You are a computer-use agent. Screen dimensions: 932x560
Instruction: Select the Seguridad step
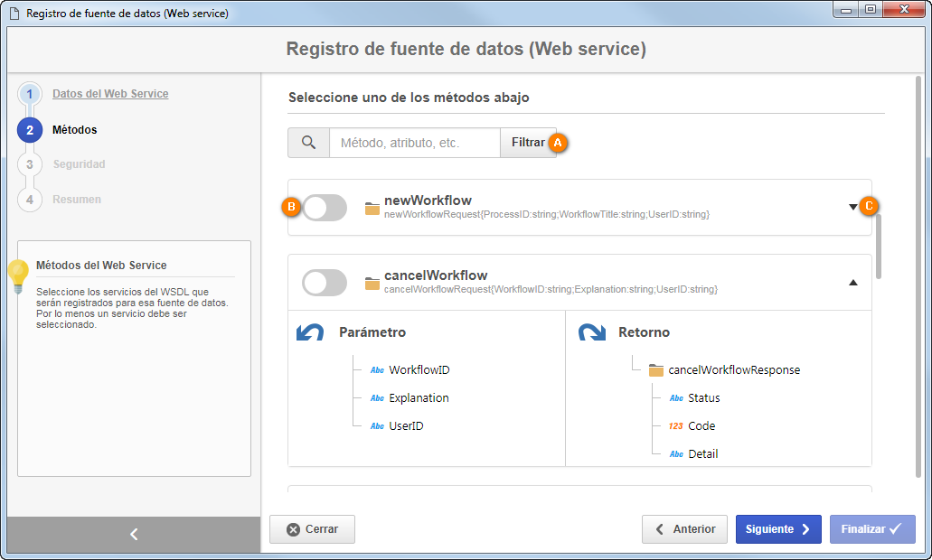click(x=79, y=164)
